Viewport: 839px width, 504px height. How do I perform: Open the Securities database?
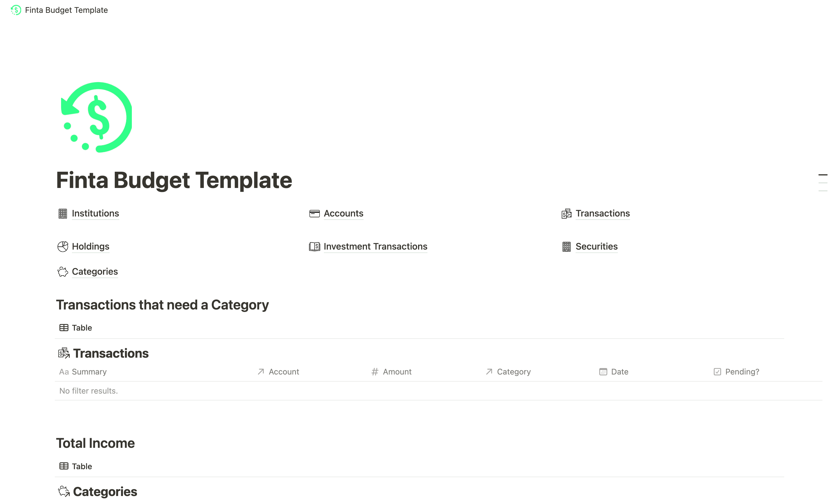(596, 246)
